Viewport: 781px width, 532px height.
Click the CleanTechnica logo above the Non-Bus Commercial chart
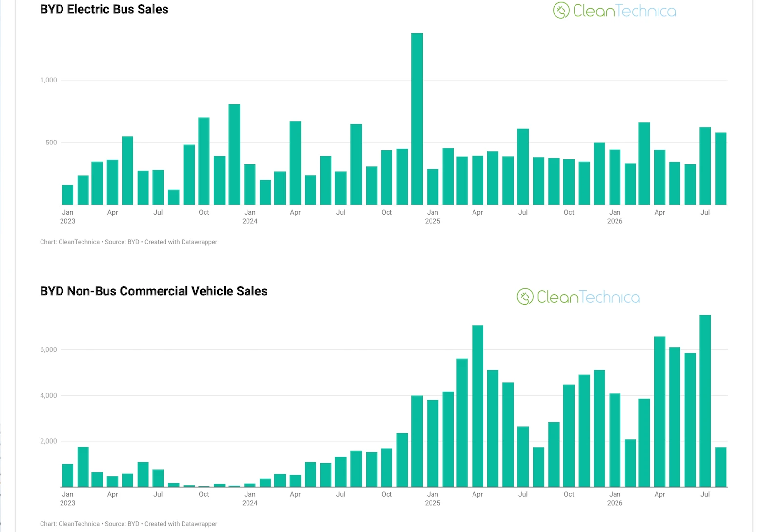pos(578,297)
